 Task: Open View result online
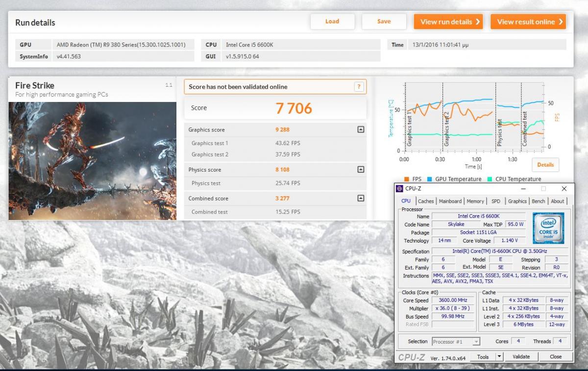[x=528, y=22]
